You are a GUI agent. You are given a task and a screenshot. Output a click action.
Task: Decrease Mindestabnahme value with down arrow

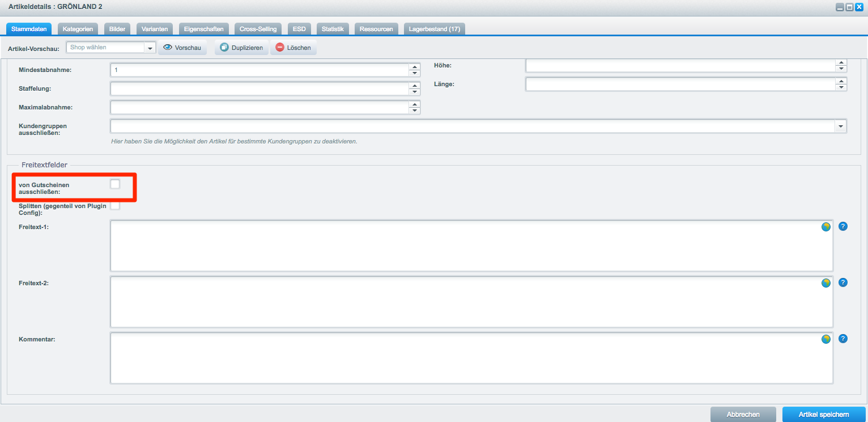tap(415, 73)
